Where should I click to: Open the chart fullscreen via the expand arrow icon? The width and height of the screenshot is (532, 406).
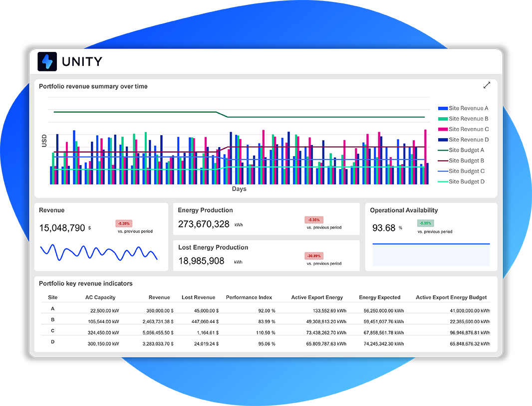[x=487, y=85]
